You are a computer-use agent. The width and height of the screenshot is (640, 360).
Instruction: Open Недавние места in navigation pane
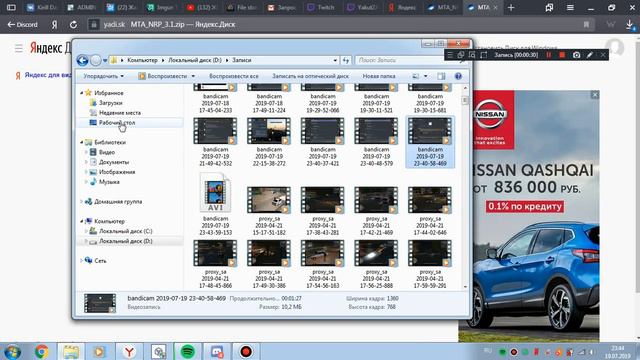pos(120,113)
